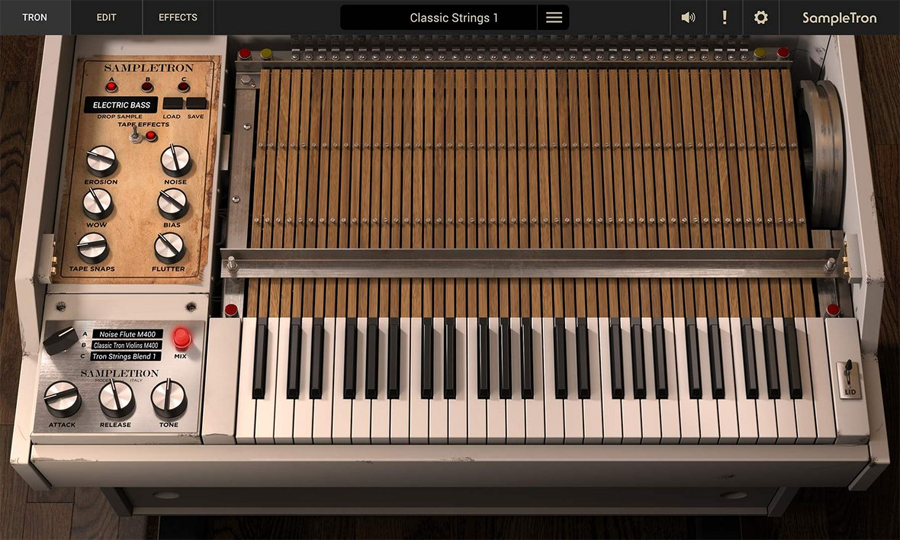
Task: Click the ELECTRIC BASS drop sample display
Action: (x=121, y=105)
